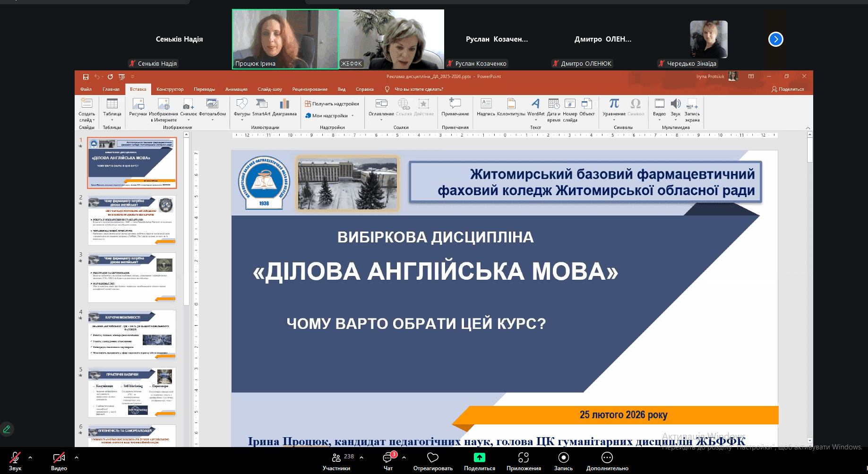This screenshot has height=474, width=868.
Task: Unmute microphone with Звук button
Action: click(x=15, y=462)
